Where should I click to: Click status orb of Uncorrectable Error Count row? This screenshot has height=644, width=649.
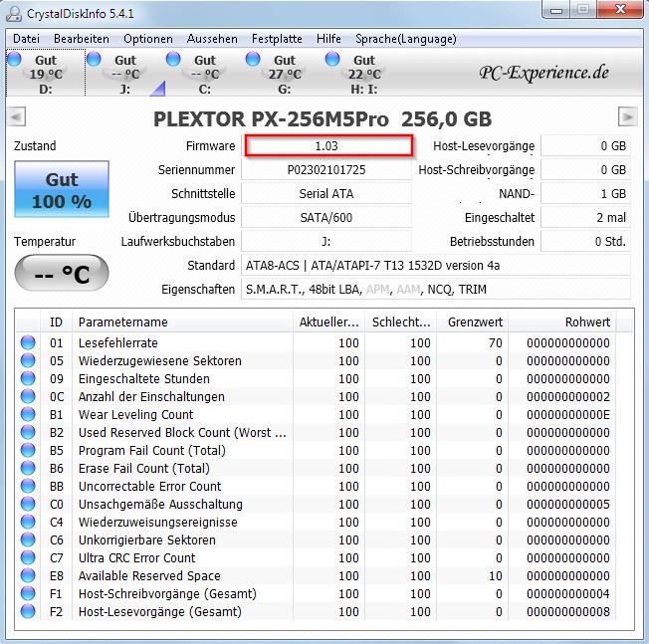coord(28,486)
